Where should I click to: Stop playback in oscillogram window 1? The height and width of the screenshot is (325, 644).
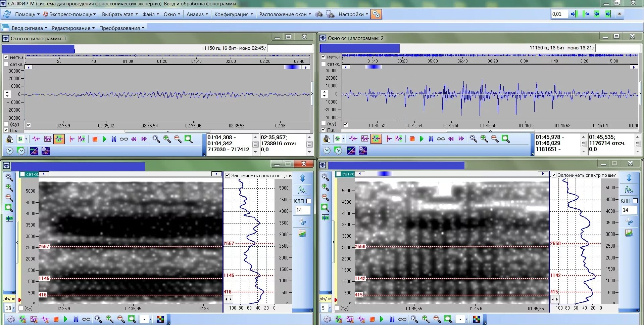[95, 139]
